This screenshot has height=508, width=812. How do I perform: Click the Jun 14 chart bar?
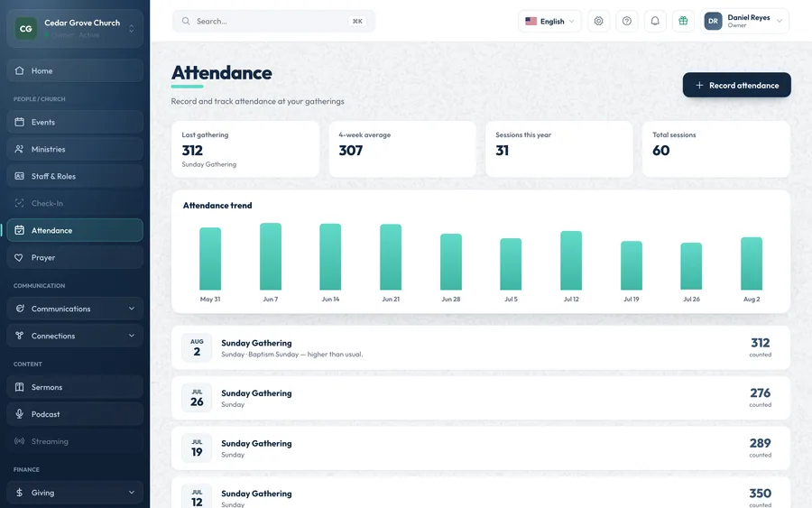point(330,257)
